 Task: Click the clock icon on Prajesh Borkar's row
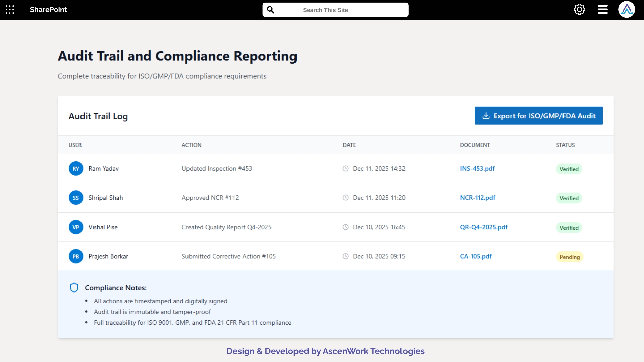(346, 256)
